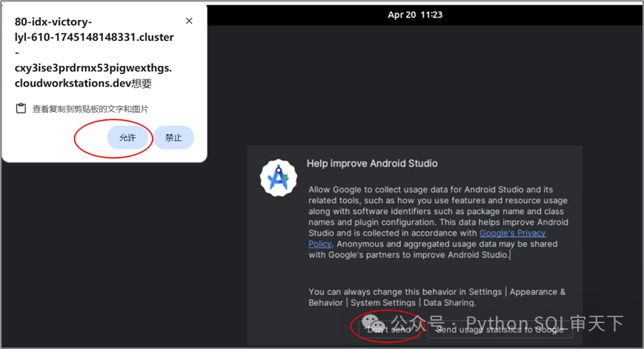
Task: Click the Don't send button
Action: click(x=388, y=330)
